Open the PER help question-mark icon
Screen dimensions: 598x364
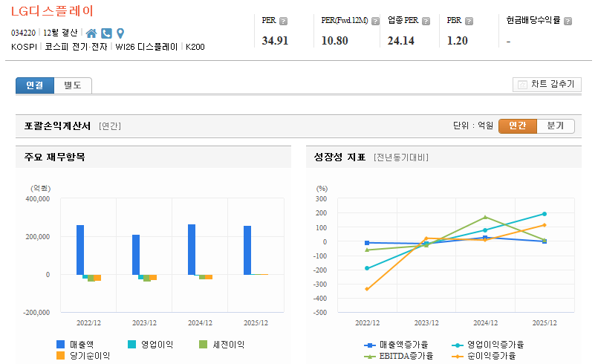coord(283,21)
